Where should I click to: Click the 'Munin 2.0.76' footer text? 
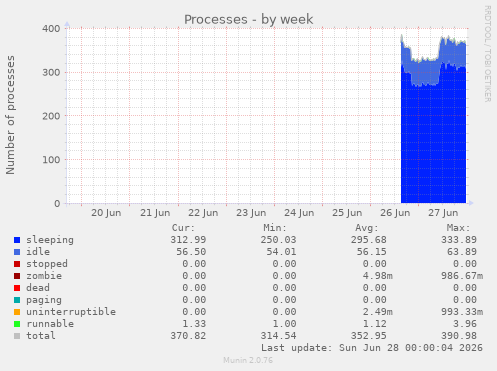pos(248,360)
